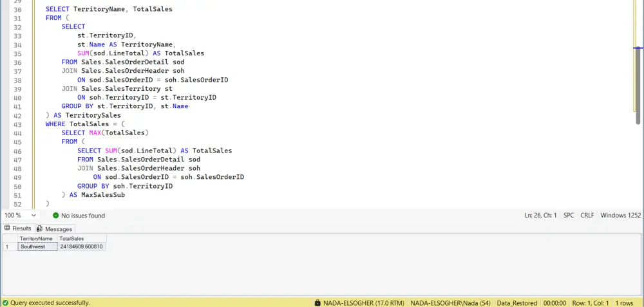
Task: Click the No issues found indicator
Action: click(79, 216)
